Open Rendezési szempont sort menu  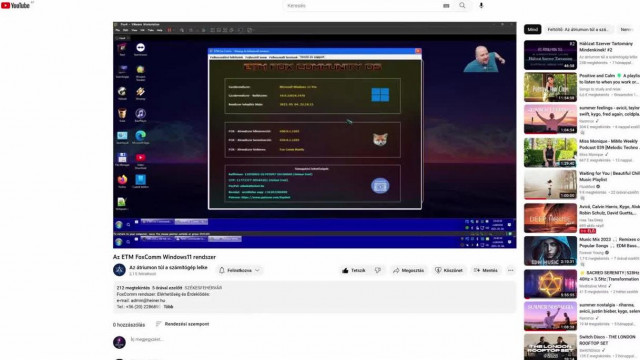click(182, 324)
